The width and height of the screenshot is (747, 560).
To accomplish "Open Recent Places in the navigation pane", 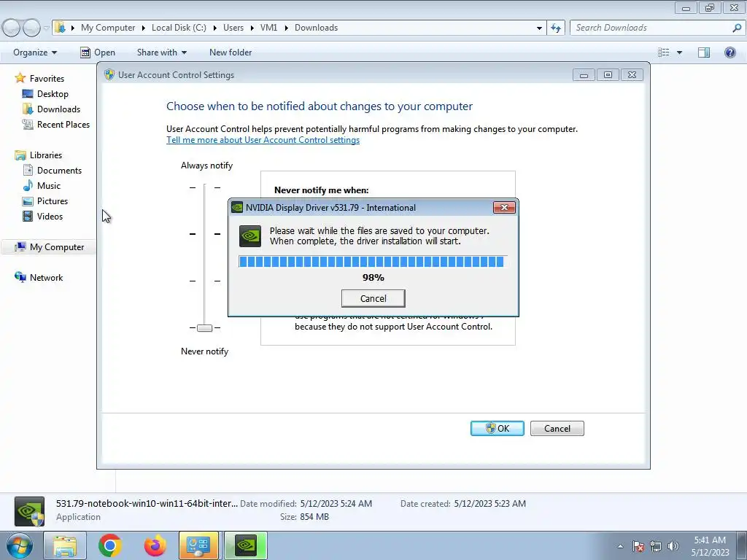I will pos(63,124).
